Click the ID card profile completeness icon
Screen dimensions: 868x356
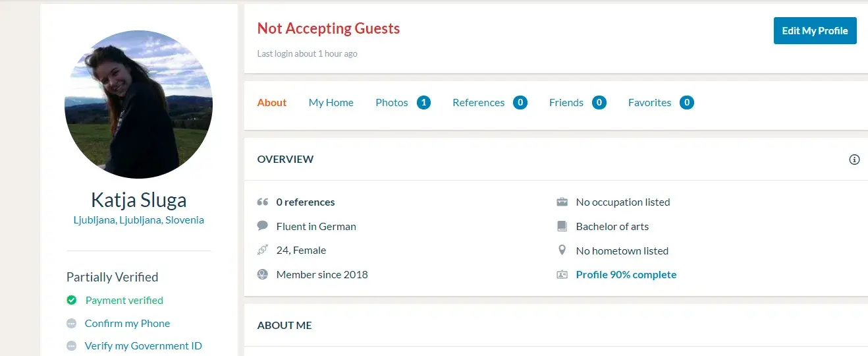click(562, 275)
